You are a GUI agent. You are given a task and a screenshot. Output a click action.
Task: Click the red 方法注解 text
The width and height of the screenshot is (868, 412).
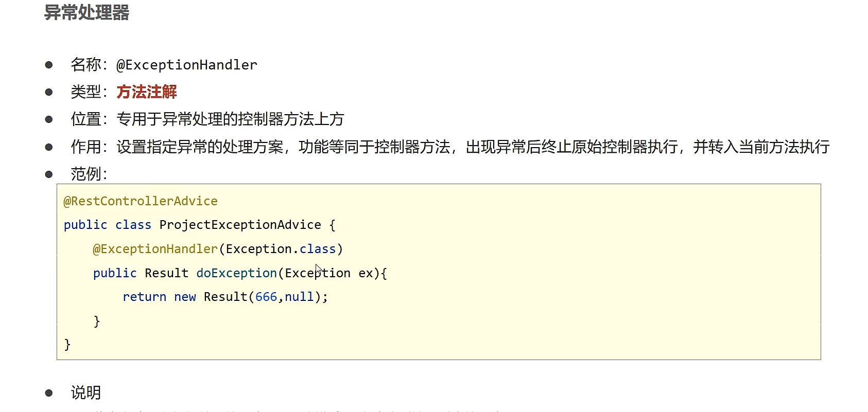[x=147, y=92]
